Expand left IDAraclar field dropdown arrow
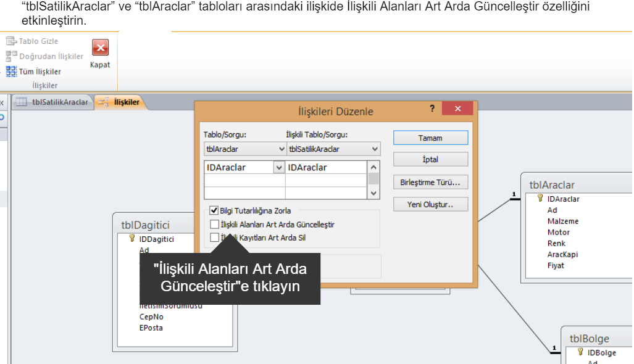The width and height of the screenshot is (634, 364). (x=279, y=167)
